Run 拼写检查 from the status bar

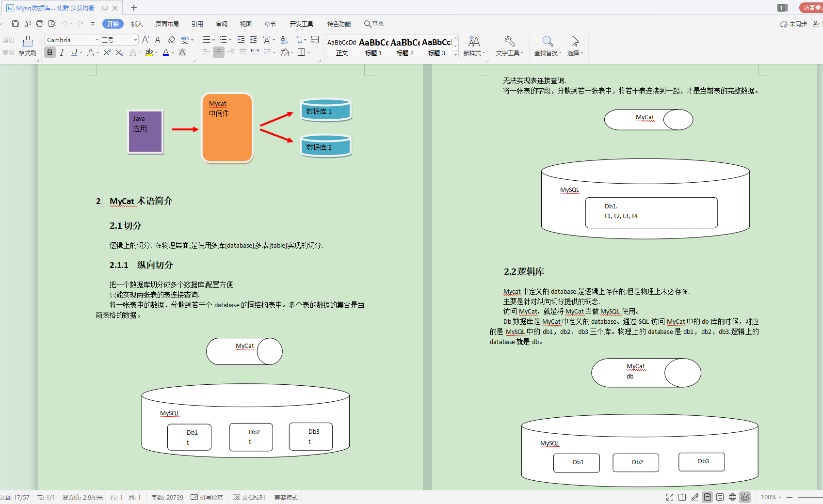(x=207, y=497)
